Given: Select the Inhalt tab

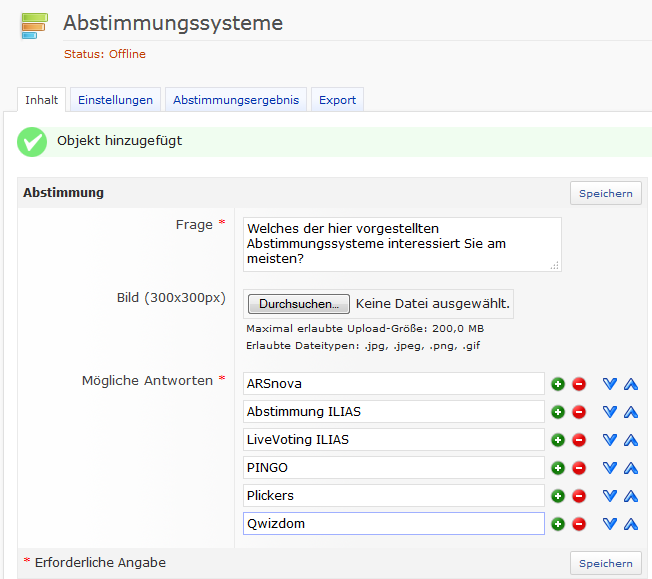Looking at the screenshot, I should 41,100.
